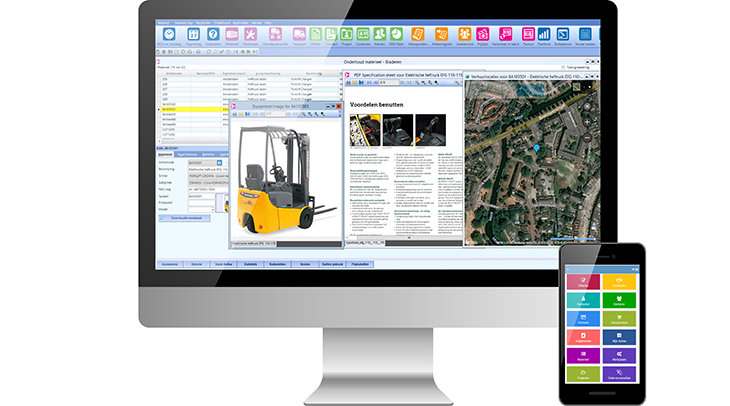This screenshot has height=406, width=730.
Task: Open the green Project icon
Action: pyautogui.click(x=346, y=34)
